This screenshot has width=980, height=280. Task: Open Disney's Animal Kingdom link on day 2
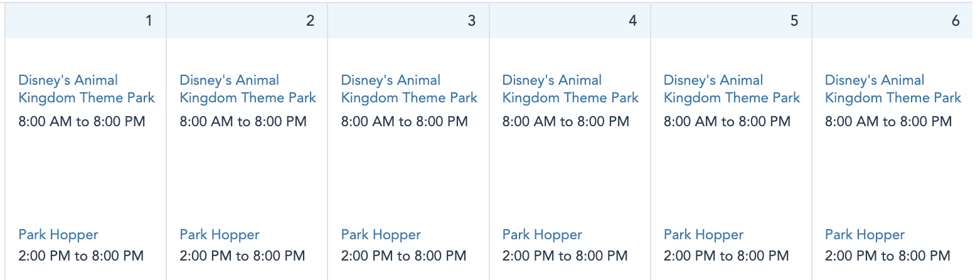(247, 89)
